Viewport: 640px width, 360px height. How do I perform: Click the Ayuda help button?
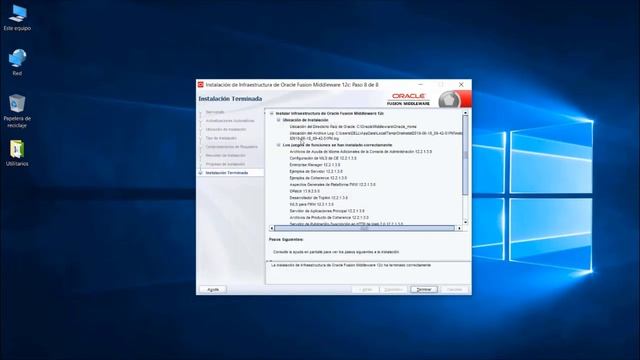coord(213,289)
